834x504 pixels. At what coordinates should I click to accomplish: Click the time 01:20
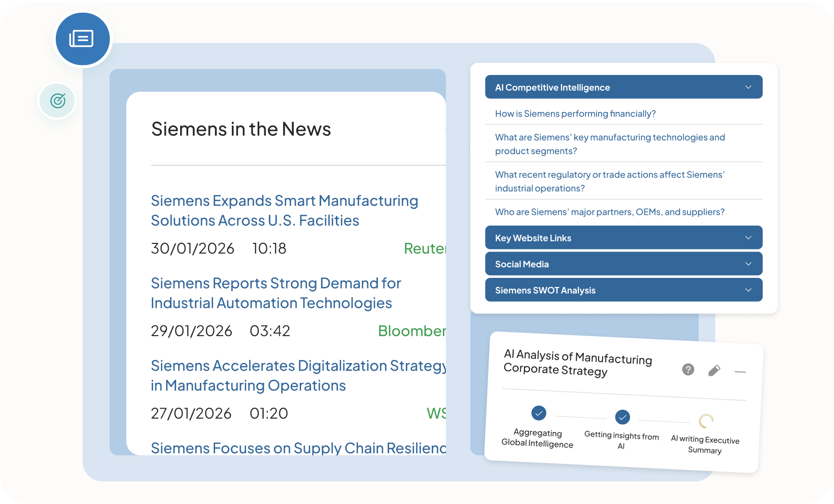click(269, 413)
